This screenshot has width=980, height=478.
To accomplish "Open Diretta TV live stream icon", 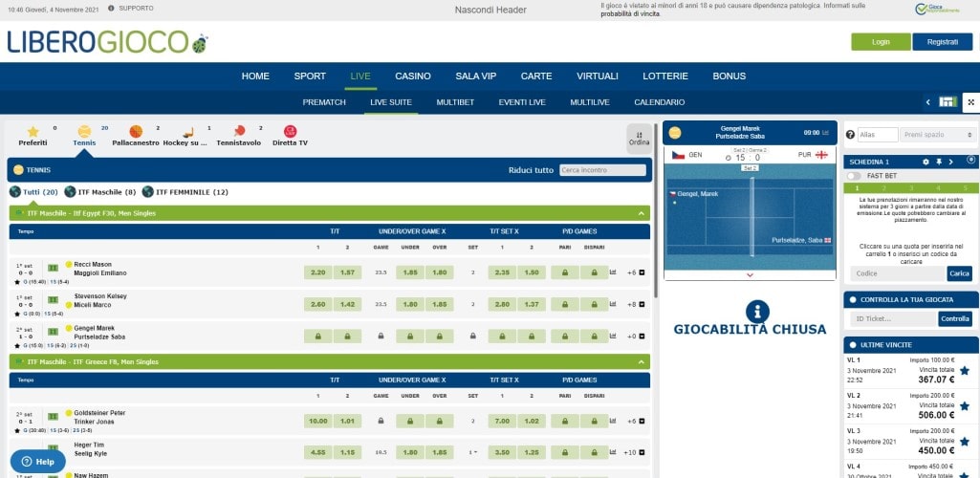I will [x=290, y=131].
